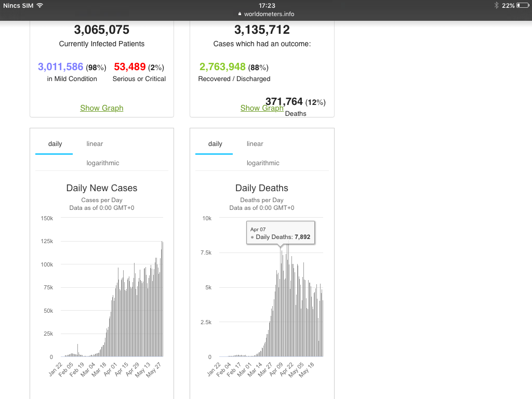The image size is (532, 399).
Task: Tap the red 53,489 serious or critical number
Action: [129, 66]
